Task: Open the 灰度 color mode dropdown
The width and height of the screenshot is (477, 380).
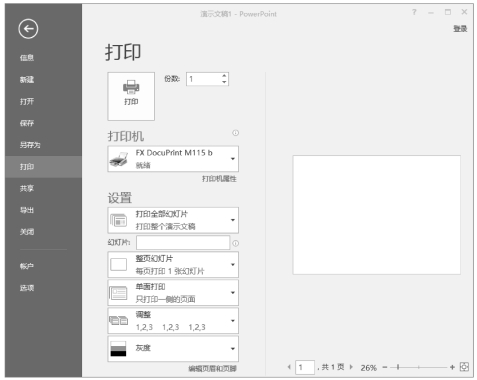Action: 173,349
